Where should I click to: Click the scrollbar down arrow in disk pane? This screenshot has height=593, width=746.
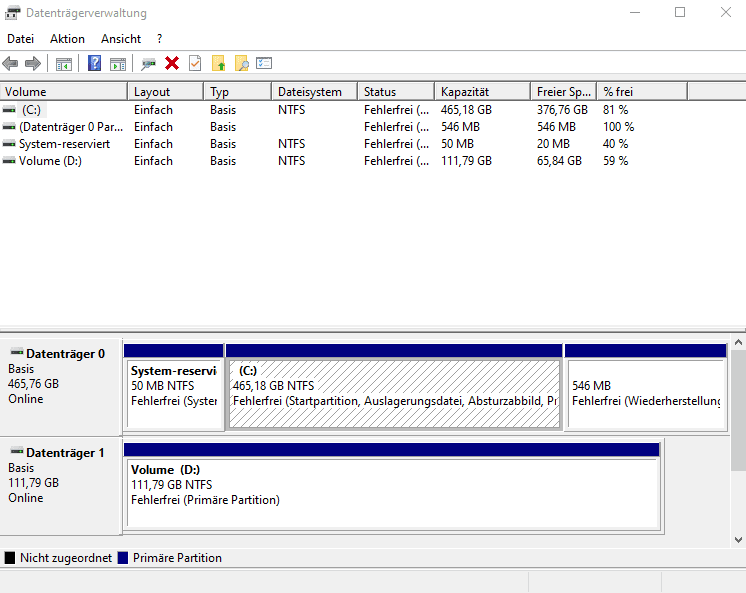coord(738,540)
